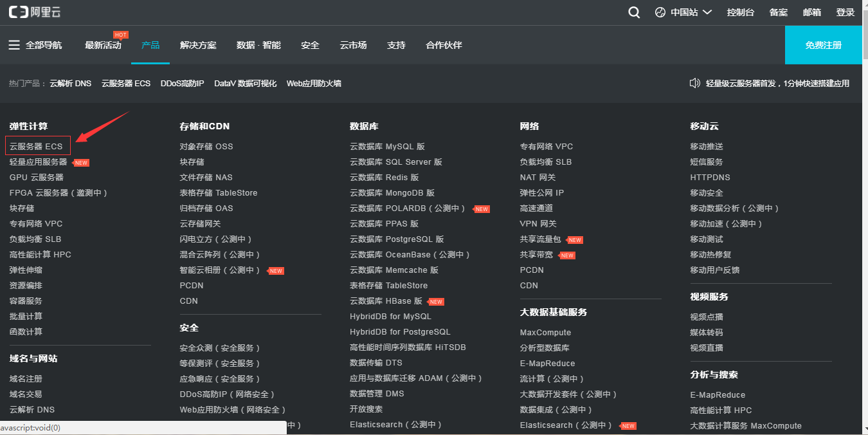The image size is (868, 435).
Task: Open 移动热修复
Action: [x=710, y=255]
